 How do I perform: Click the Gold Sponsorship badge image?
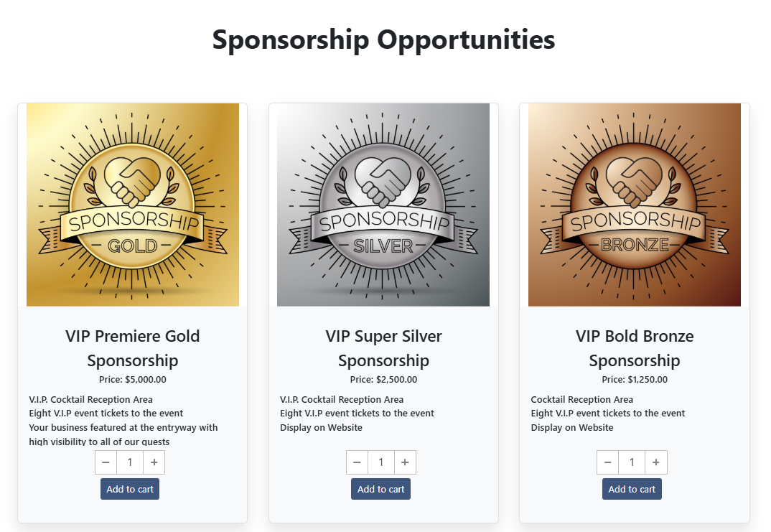132,204
